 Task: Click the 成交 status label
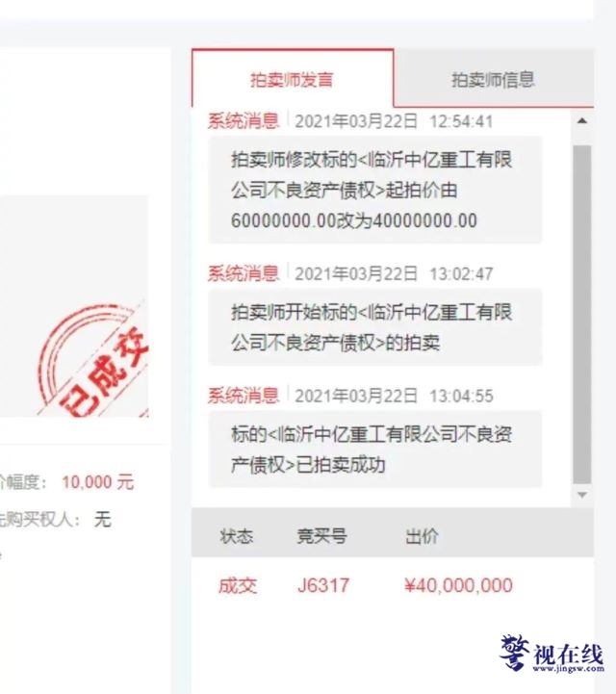(x=238, y=585)
